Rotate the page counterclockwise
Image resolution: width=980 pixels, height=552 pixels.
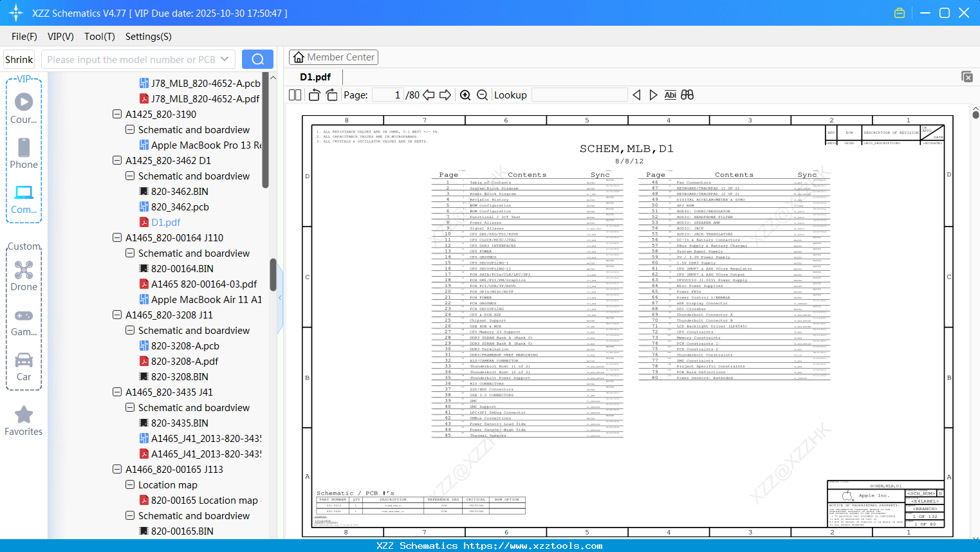pos(315,95)
